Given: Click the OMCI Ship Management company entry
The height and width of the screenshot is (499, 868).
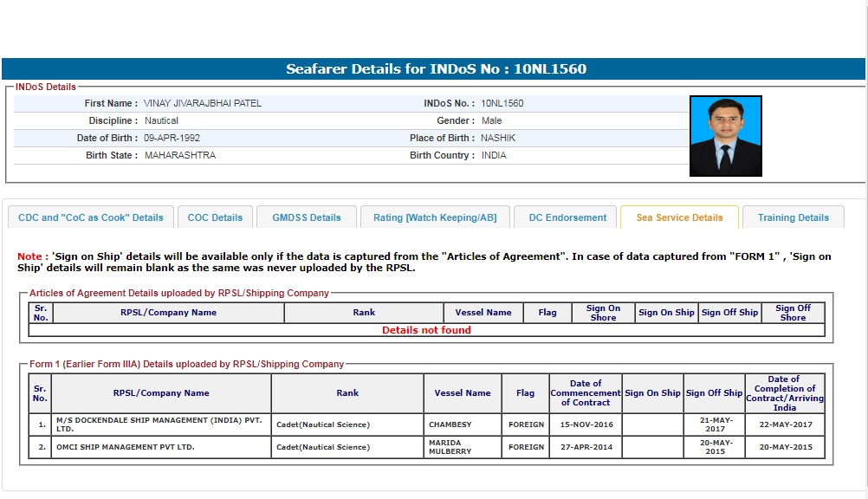Looking at the screenshot, I should (125, 447).
